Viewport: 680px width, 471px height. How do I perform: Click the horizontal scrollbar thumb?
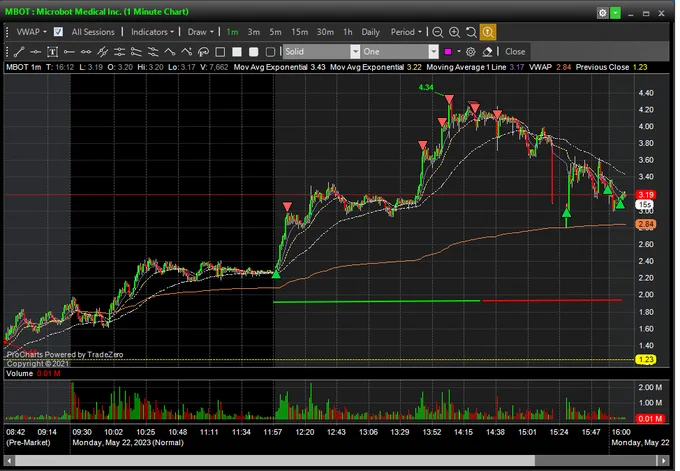pos(275,461)
